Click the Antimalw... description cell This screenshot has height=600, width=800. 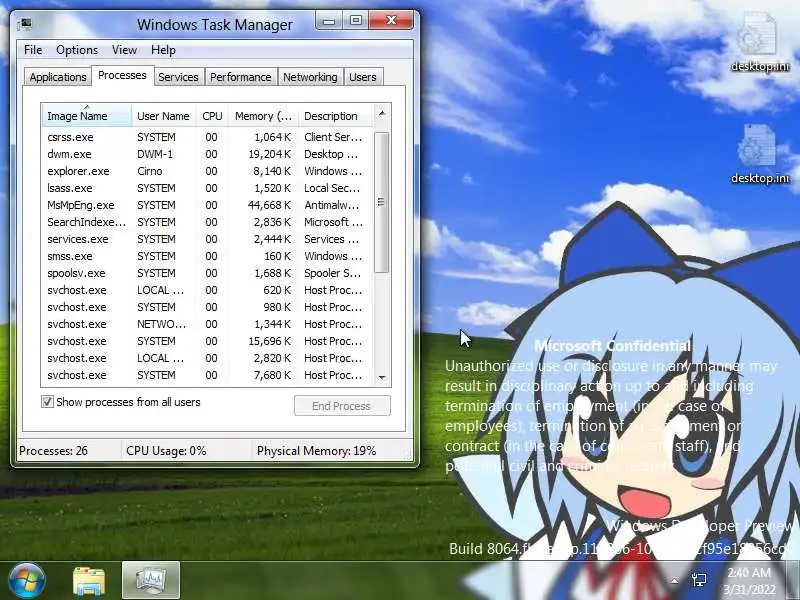pyautogui.click(x=332, y=205)
